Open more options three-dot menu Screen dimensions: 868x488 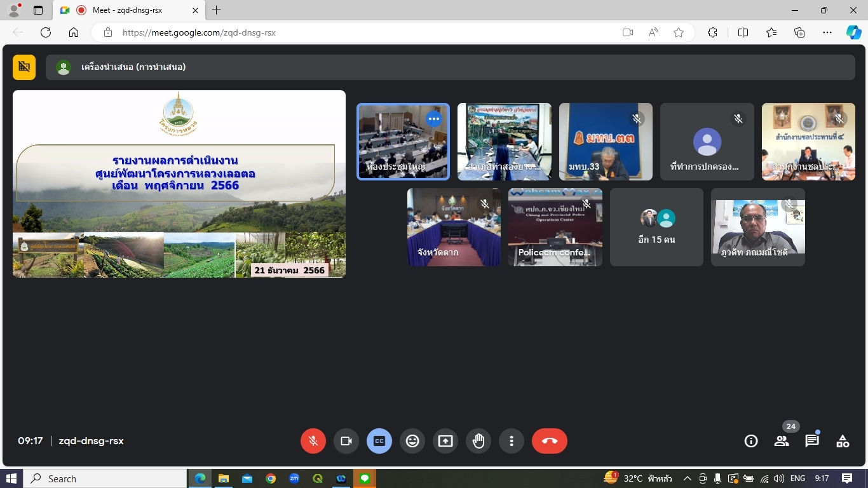click(512, 441)
